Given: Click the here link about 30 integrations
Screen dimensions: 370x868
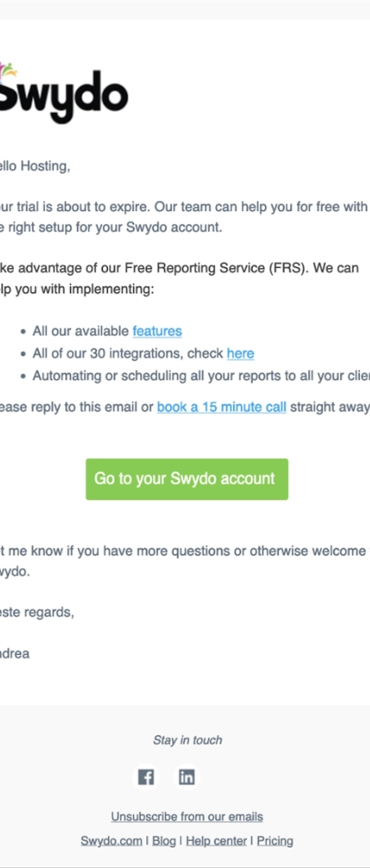Looking at the screenshot, I should [240, 353].
